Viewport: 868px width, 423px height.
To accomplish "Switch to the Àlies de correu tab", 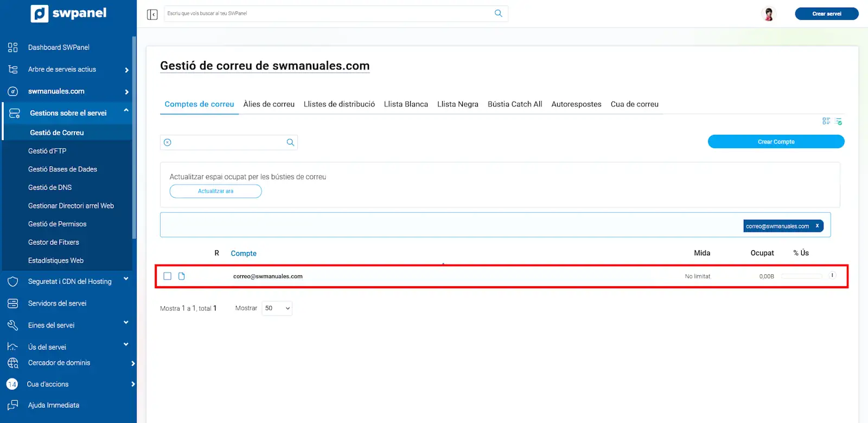I will [269, 104].
